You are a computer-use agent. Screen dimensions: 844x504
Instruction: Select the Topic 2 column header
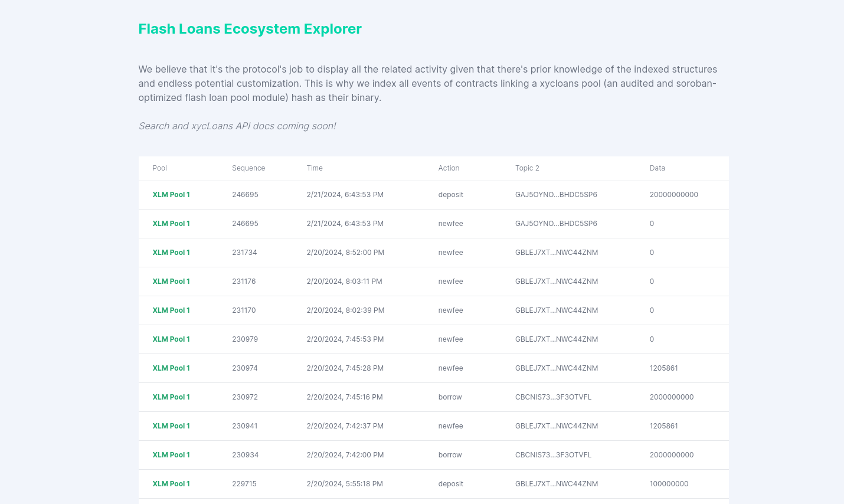pos(527,168)
